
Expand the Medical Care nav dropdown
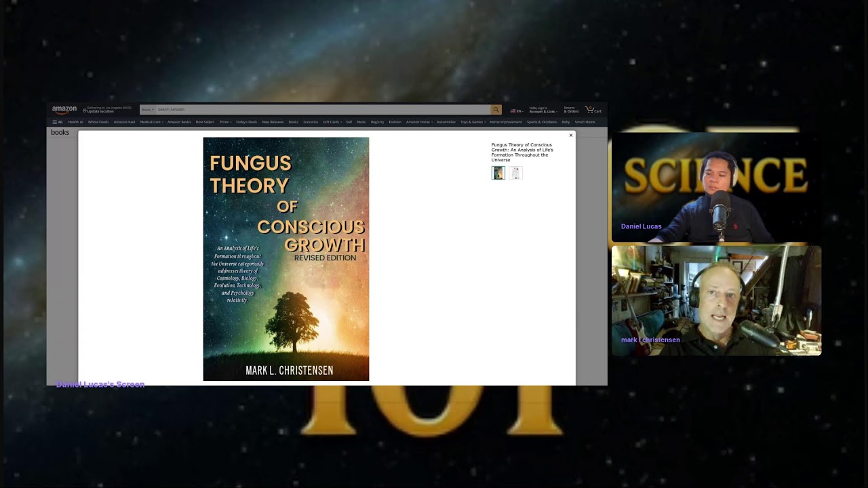point(152,122)
